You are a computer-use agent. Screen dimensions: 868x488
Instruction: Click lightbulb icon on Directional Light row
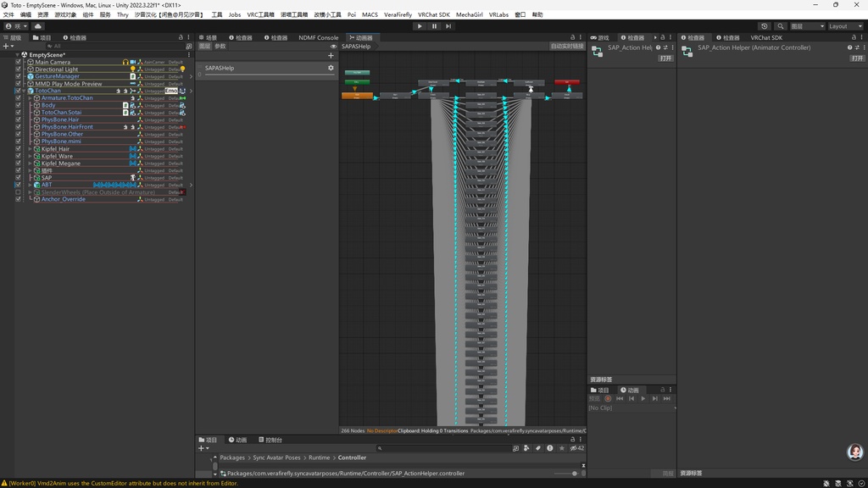(x=132, y=69)
